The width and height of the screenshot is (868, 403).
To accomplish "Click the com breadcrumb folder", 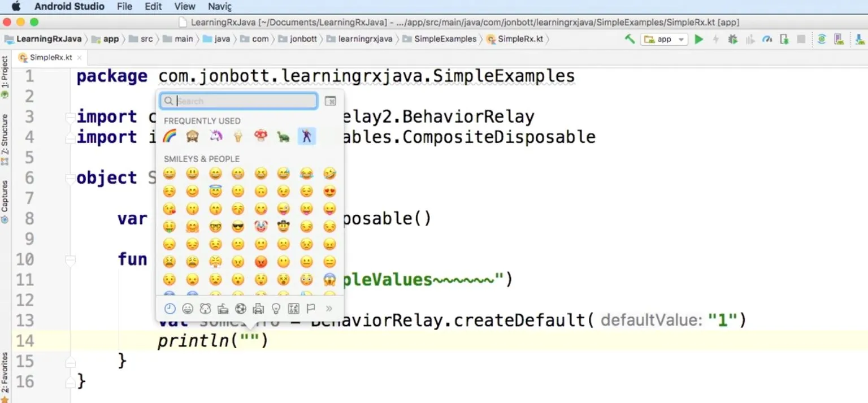I will pyautogui.click(x=255, y=39).
